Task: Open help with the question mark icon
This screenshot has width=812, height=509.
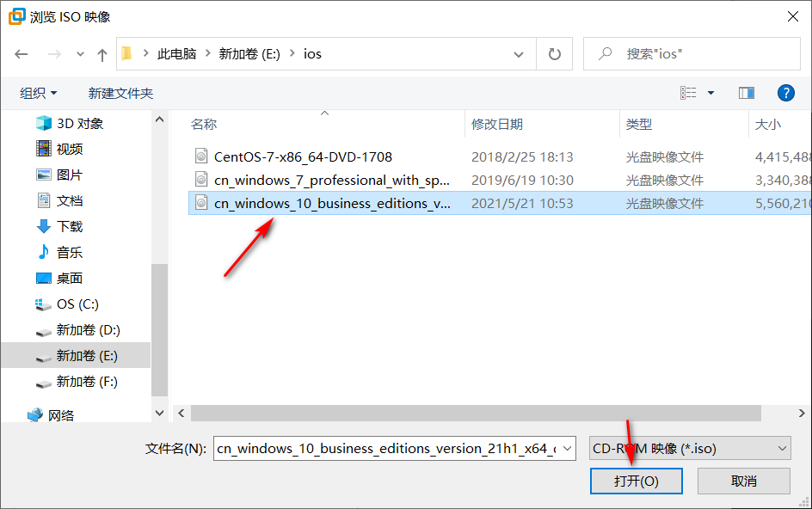Action: click(785, 93)
